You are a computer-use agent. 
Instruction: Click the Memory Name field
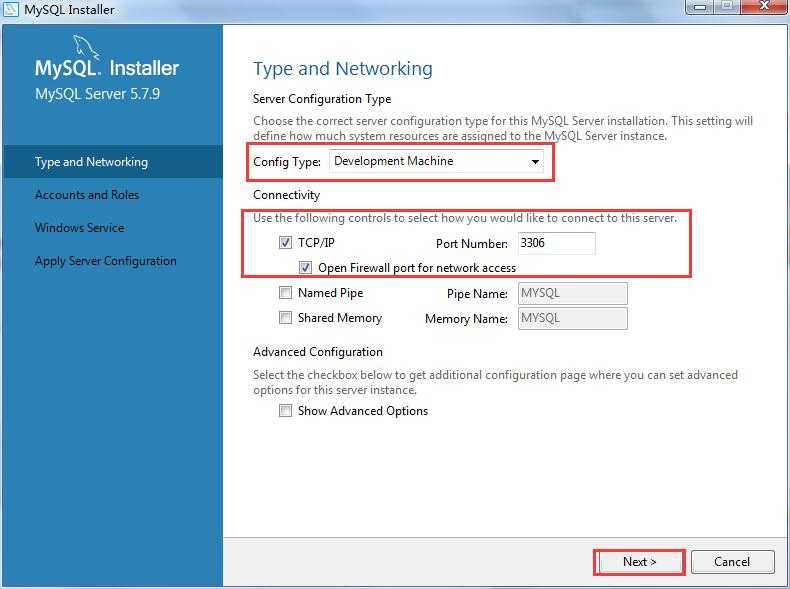[x=573, y=318]
